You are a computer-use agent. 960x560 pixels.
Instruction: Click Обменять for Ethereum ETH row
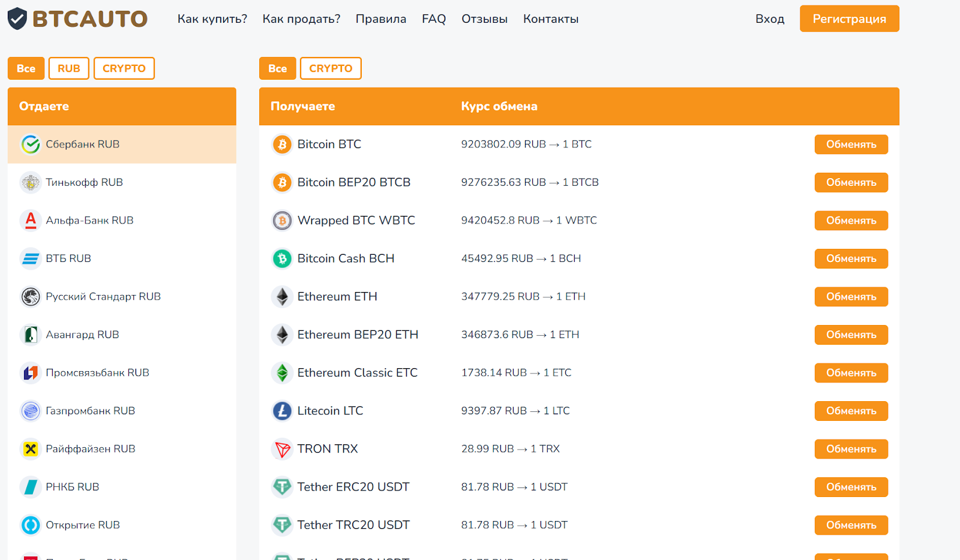coord(851,297)
